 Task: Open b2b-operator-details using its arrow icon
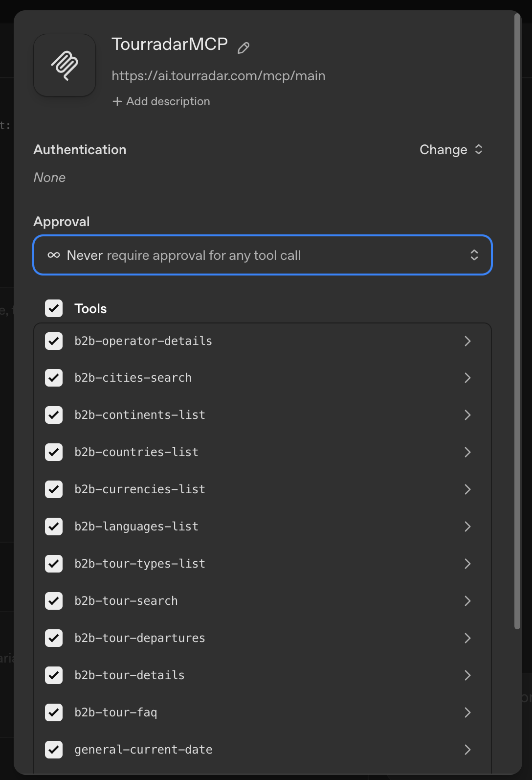pyautogui.click(x=467, y=341)
